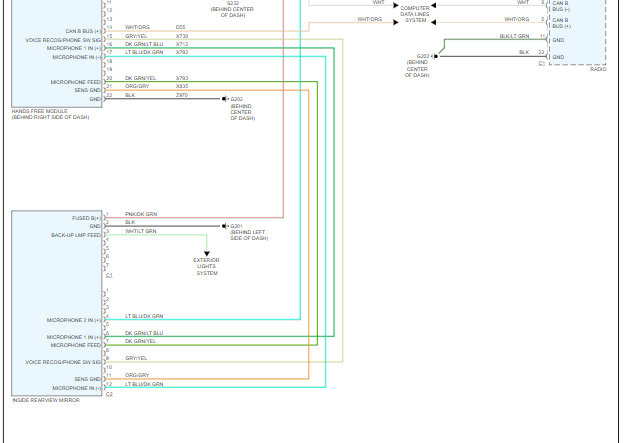The height and width of the screenshot is (443, 638).
Task: Click G202 ground label near the radio
Action: coord(423,56)
